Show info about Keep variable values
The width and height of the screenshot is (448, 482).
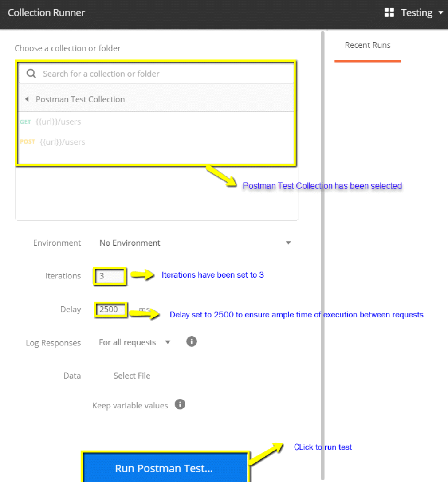tap(180, 404)
